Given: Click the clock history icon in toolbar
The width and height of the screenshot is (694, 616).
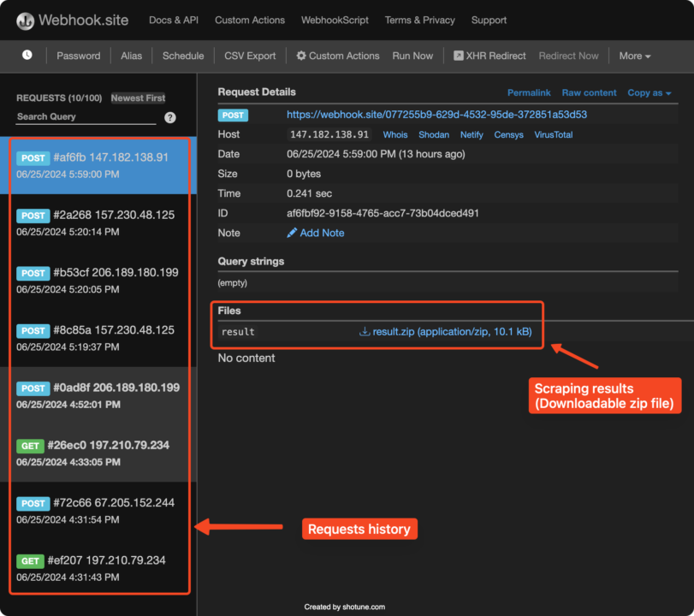Looking at the screenshot, I should tap(27, 55).
